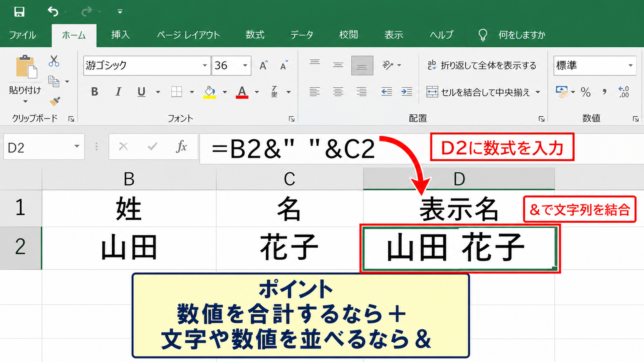Switch to the 数式 tab
Image resolution: width=644 pixels, height=362 pixels.
pyautogui.click(x=255, y=35)
